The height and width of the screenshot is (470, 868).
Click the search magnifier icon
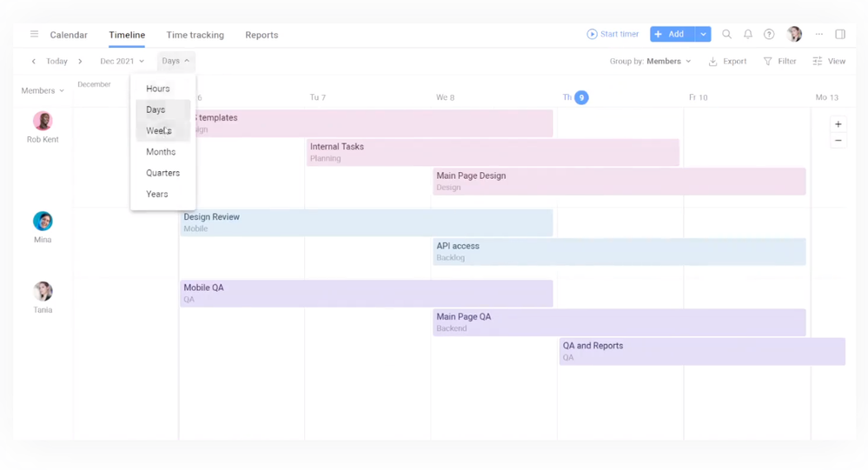tap(727, 35)
